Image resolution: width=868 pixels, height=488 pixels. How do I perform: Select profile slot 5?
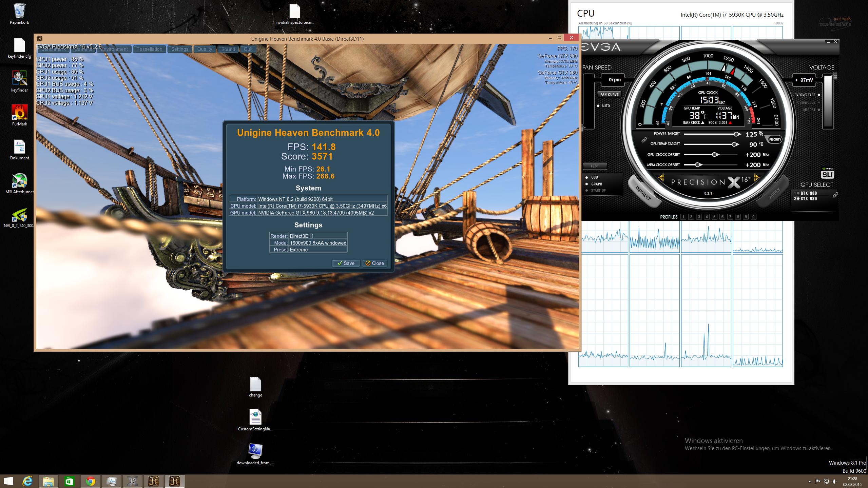pyautogui.click(x=714, y=217)
